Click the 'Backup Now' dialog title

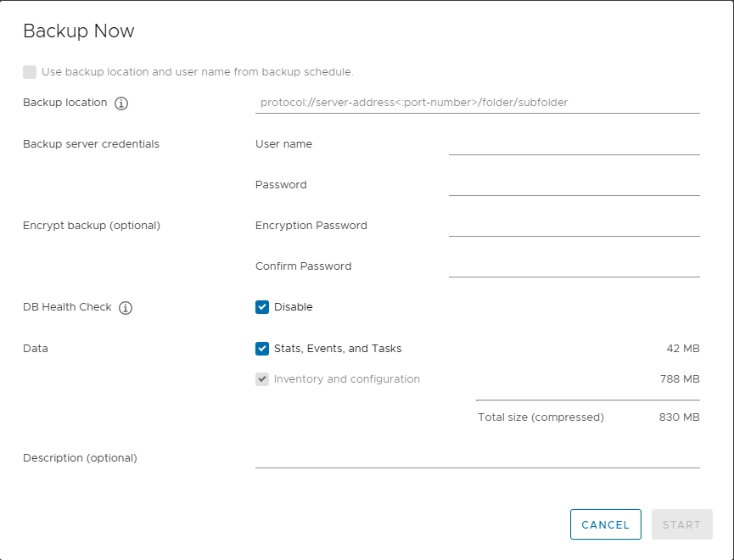point(79,31)
